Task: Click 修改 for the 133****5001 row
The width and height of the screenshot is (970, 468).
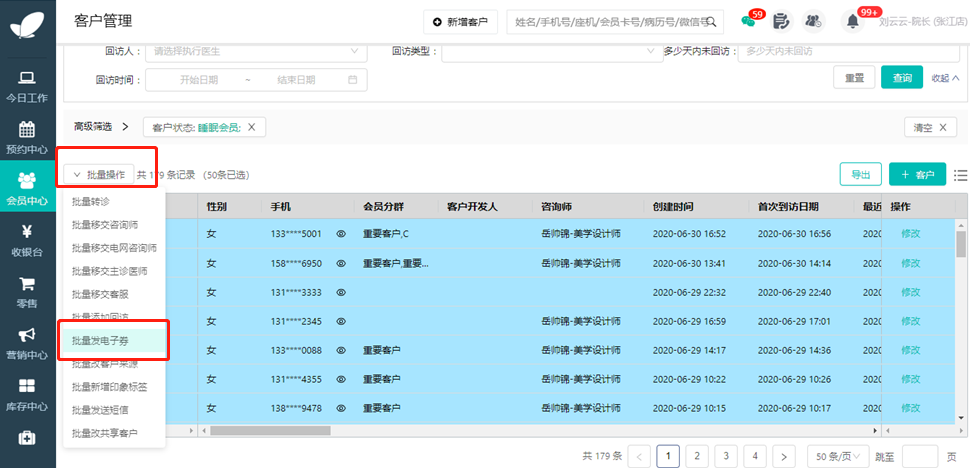Action: [911, 234]
